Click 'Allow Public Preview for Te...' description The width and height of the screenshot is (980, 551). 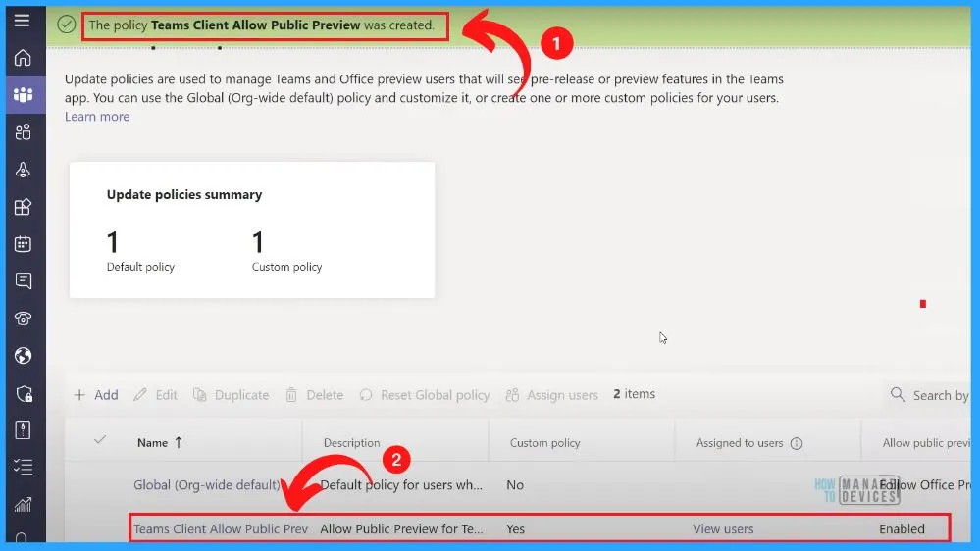click(401, 528)
